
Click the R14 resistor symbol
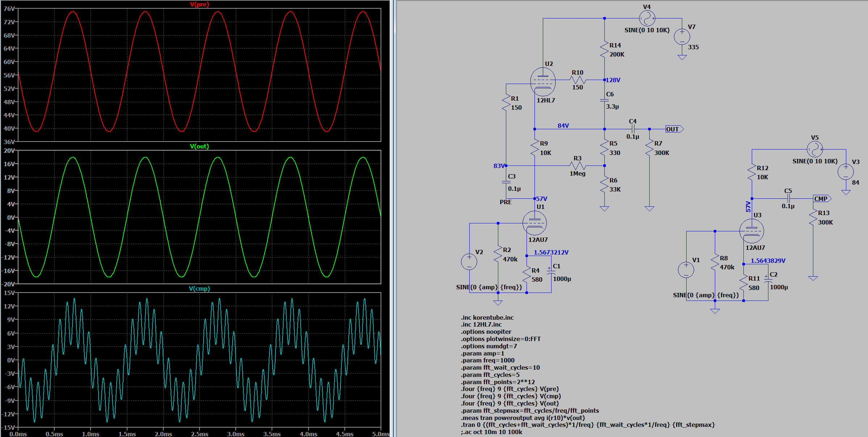click(604, 50)
